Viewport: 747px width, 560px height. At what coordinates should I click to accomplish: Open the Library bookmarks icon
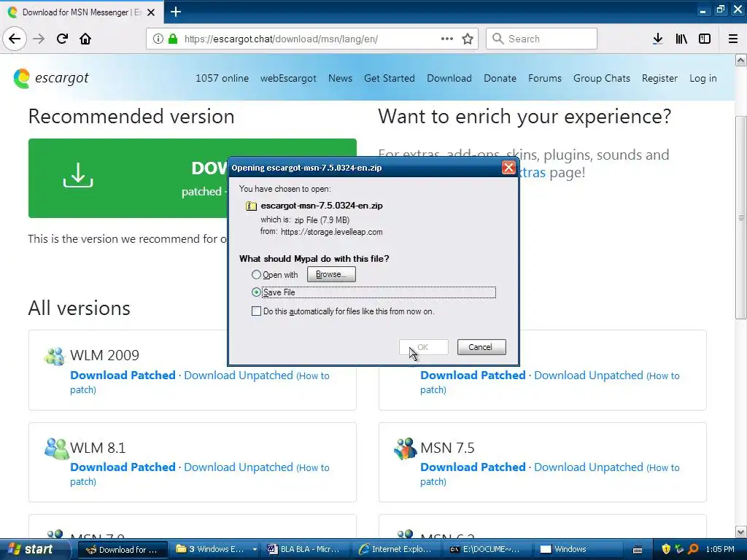pyautogui.click(x=681, y=39)
